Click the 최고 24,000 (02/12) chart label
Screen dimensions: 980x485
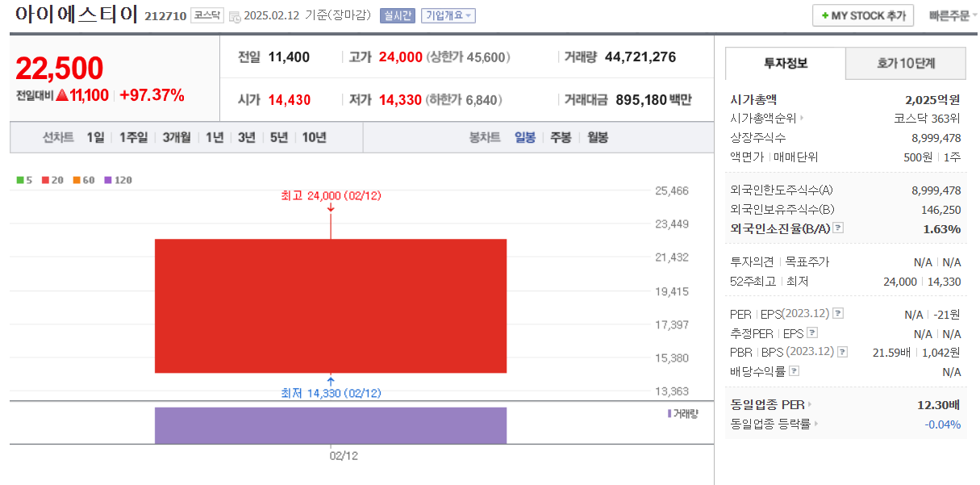pyautogui.click(x=331, y=195)
